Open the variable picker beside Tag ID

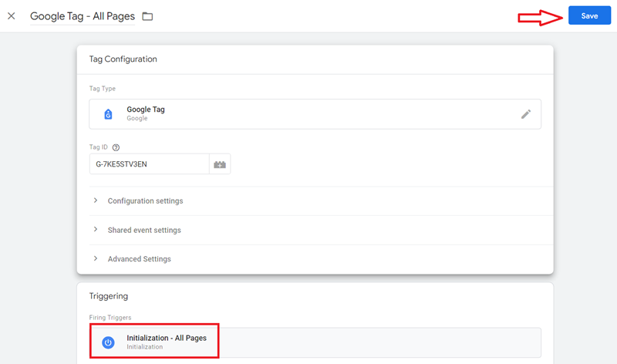pos(220,164)
